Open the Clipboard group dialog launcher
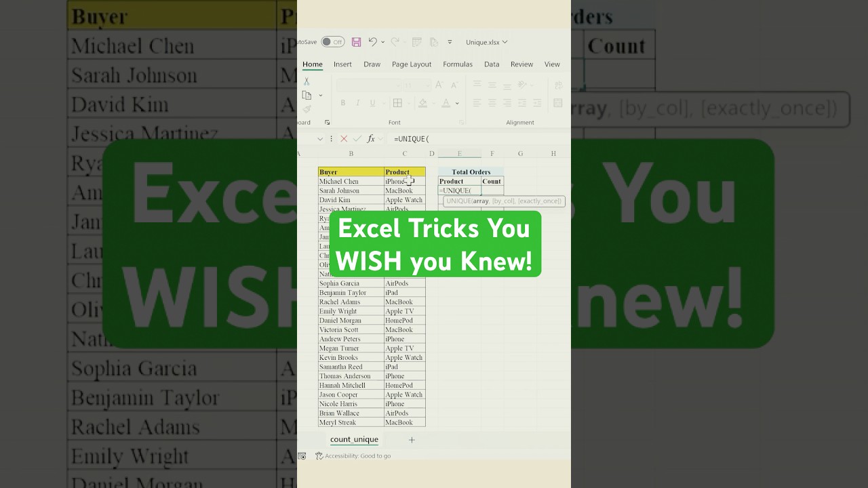The image size is (868, 488). [x=328, y=123]
